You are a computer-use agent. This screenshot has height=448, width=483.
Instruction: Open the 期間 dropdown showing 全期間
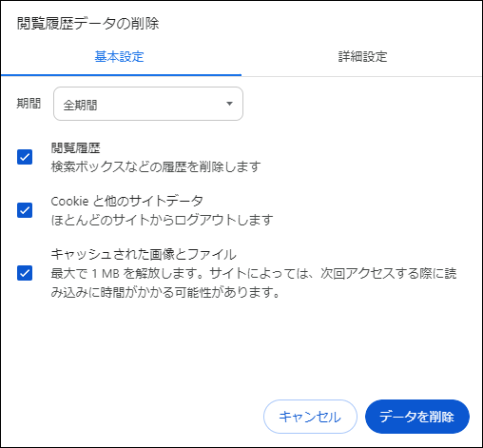[x=148, y=104]
